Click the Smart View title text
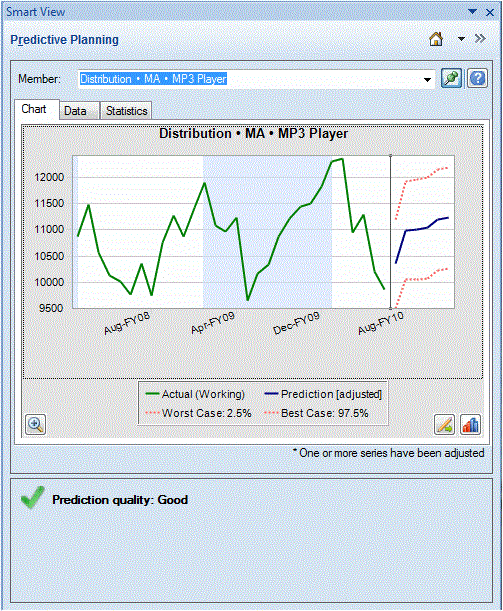Viewport: 503px width, 611px height. [x=35, y=12]
